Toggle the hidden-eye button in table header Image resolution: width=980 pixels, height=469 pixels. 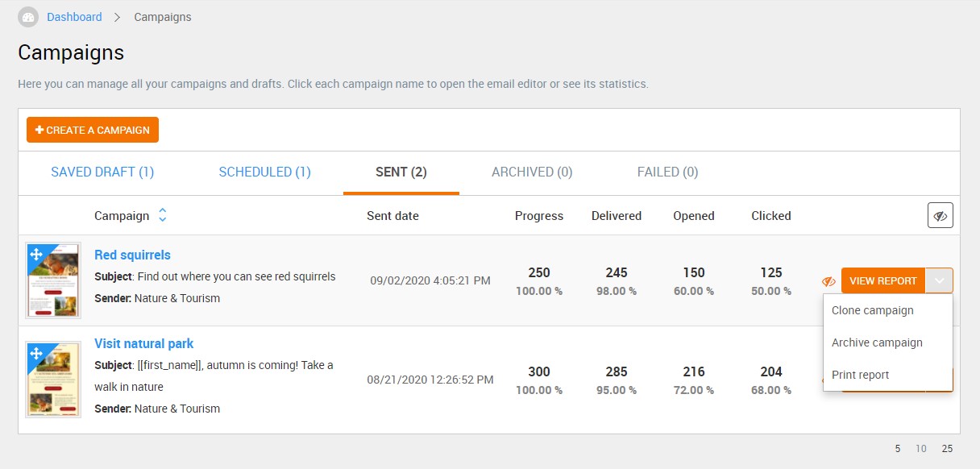point(940,216)
